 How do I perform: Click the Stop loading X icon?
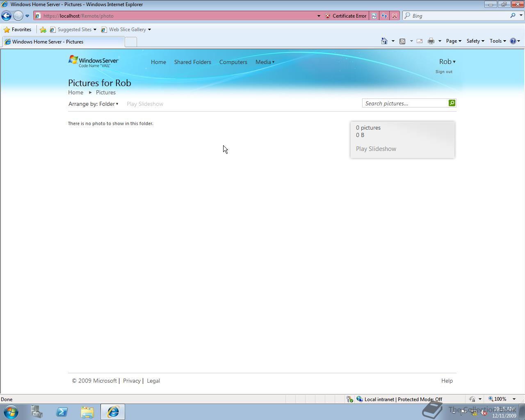point(394,16)
